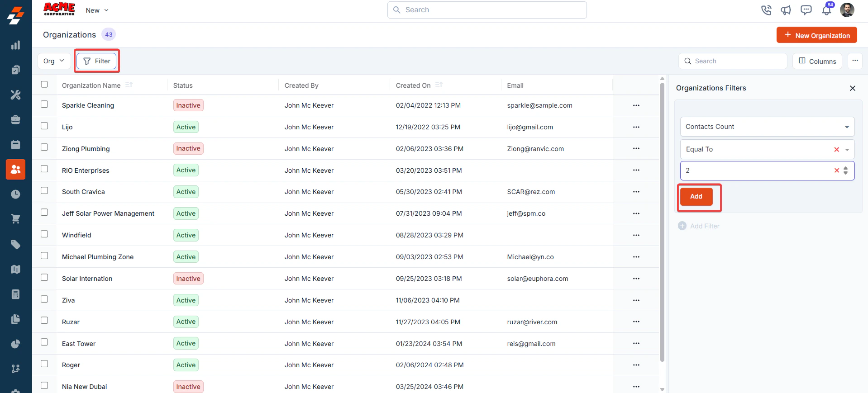This screenshot has width=868, height=393.
Task: Click the global Search field at top
Action: [x=487, y=10]
